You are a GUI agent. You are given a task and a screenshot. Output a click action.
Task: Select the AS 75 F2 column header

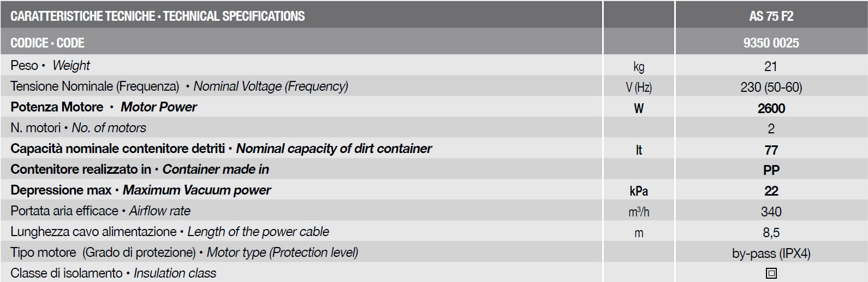(x=771, y=16)
